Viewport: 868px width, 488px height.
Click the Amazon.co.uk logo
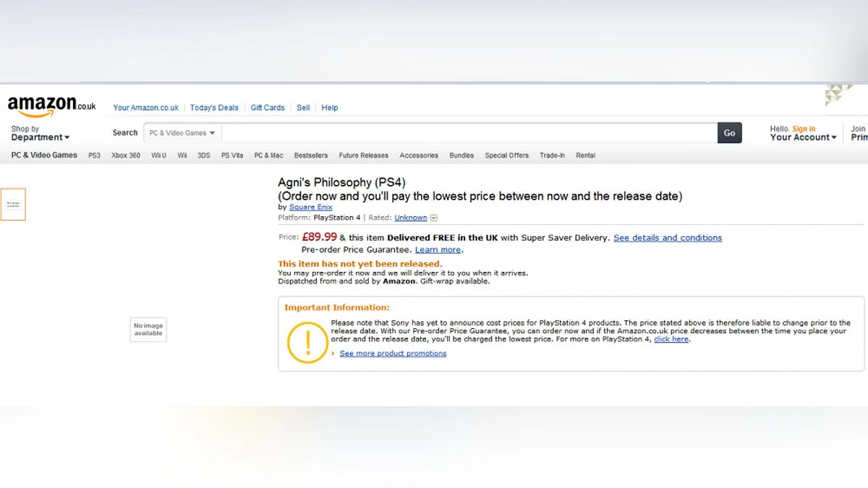(x=51, y=106)
